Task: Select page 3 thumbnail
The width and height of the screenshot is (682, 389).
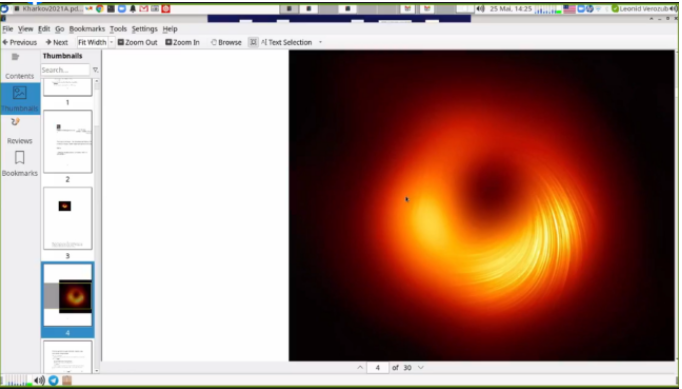Action: [x=67, y=218]
